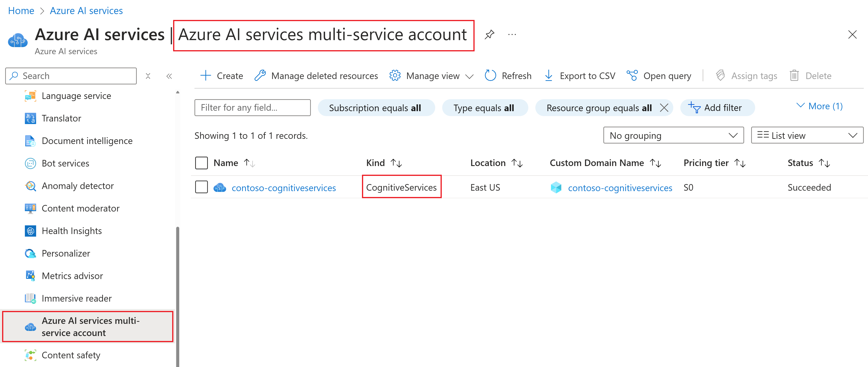This screenshot has width=868, height=367.
Task: Toggle the select-all checkbox in Name header
Action: 202,163
